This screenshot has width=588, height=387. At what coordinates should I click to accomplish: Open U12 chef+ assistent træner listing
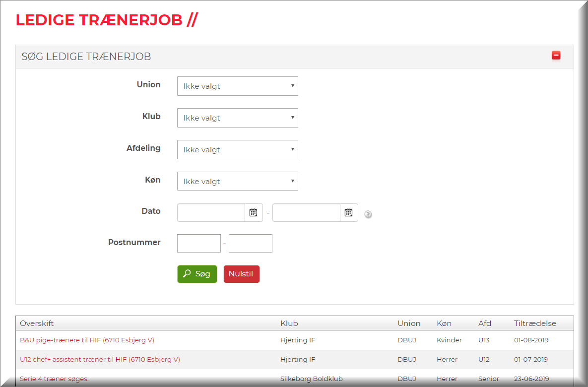(x=100, y=359)
